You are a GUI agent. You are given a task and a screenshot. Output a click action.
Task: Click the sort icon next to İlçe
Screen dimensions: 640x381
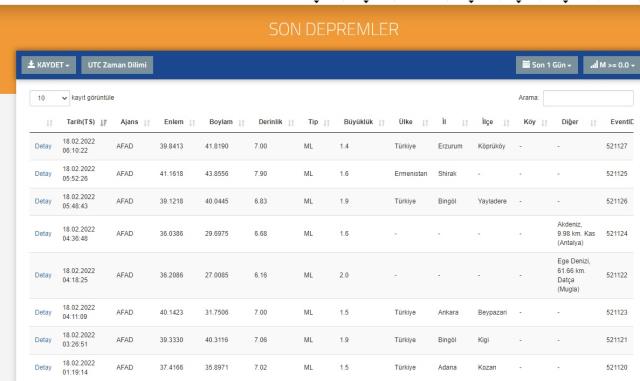point(507,123)
